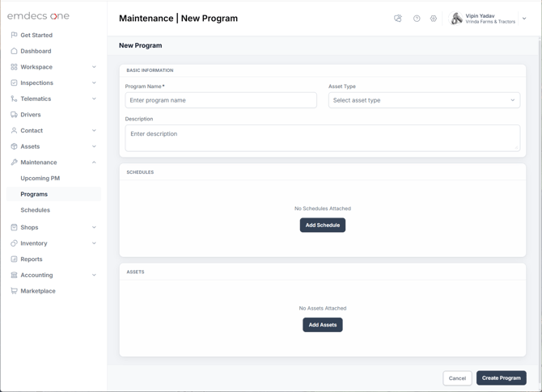
Task: Expand the Inspections menu chevron
Action: [x=94, y=82]
